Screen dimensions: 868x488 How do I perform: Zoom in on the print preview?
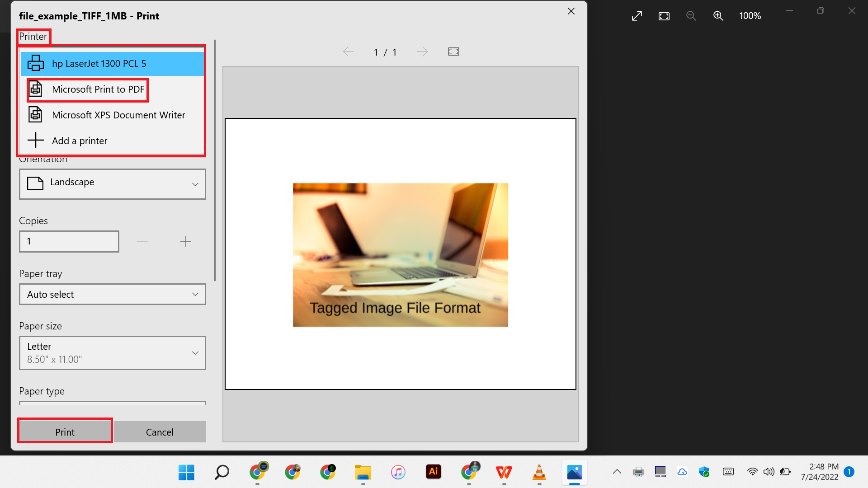coord(718,15)
